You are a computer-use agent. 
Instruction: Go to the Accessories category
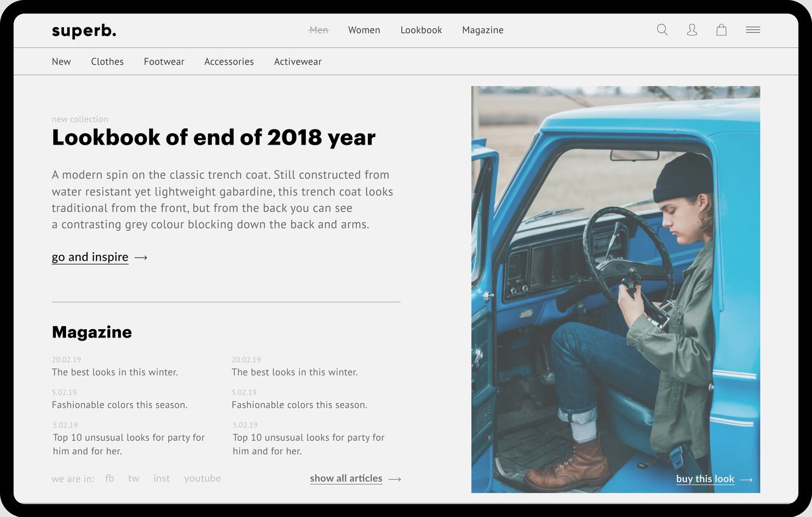tap(229, 62)
